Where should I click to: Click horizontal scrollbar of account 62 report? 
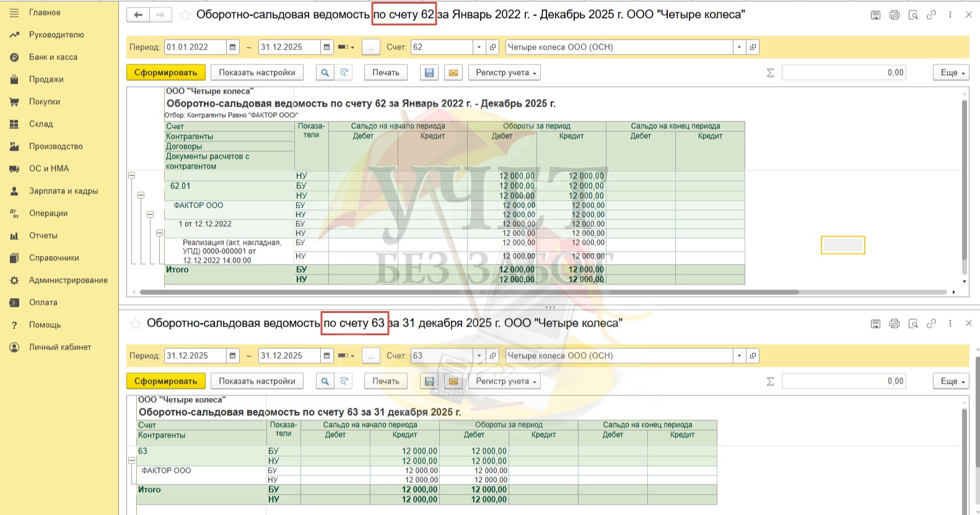468,292
